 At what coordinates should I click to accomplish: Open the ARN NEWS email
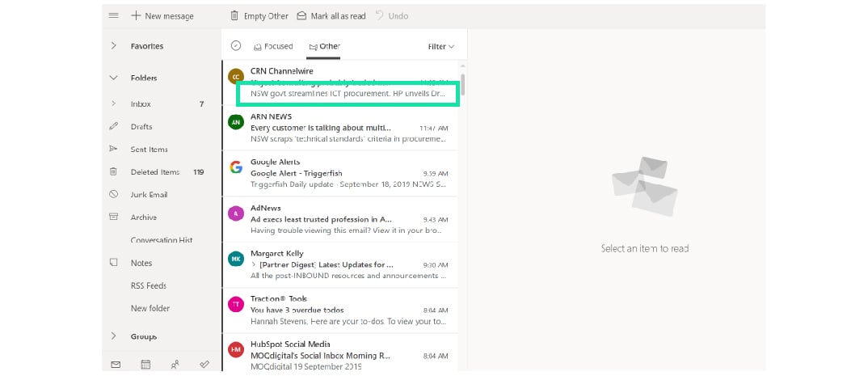340,128
